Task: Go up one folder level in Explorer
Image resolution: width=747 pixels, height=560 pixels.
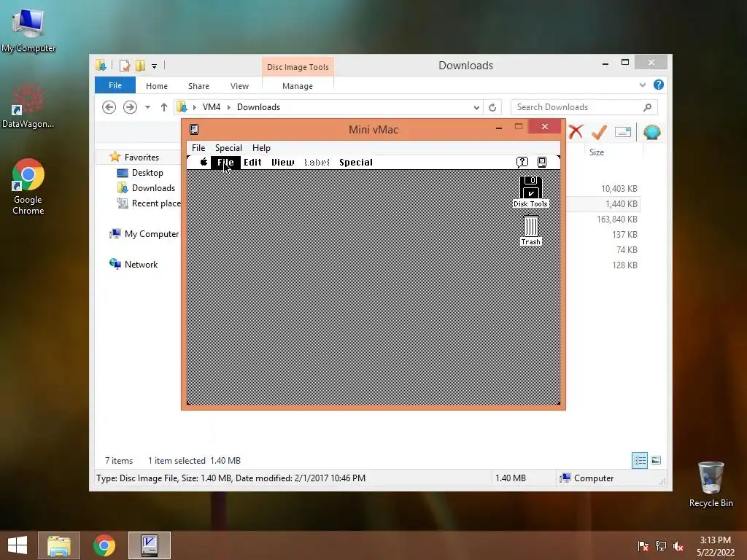Action: pyautogui.click(x=164, y=107)
